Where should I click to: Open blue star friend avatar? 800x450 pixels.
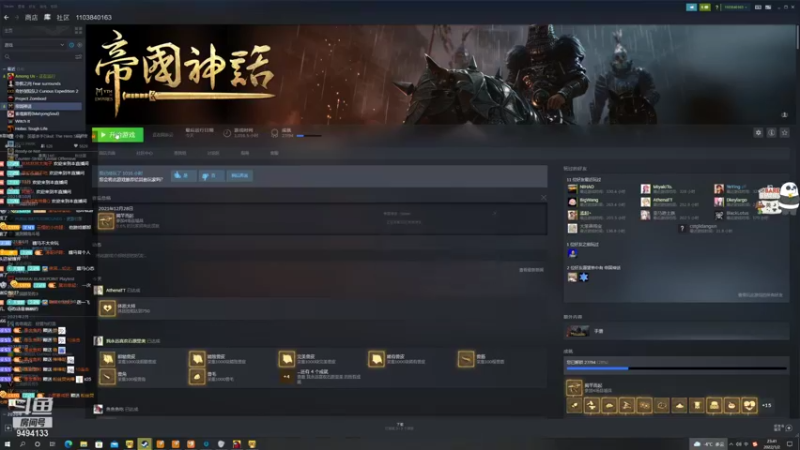tap(584, 277)
